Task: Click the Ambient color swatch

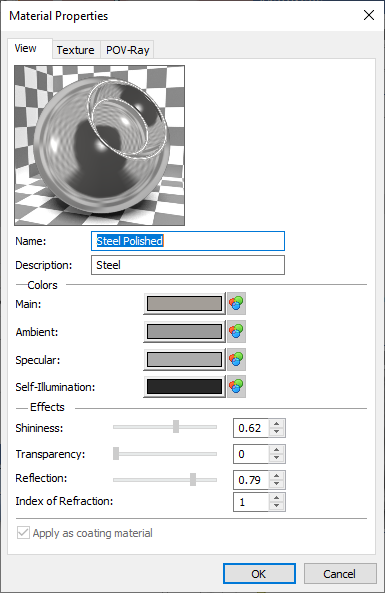Action: click(x=185, y=331)
